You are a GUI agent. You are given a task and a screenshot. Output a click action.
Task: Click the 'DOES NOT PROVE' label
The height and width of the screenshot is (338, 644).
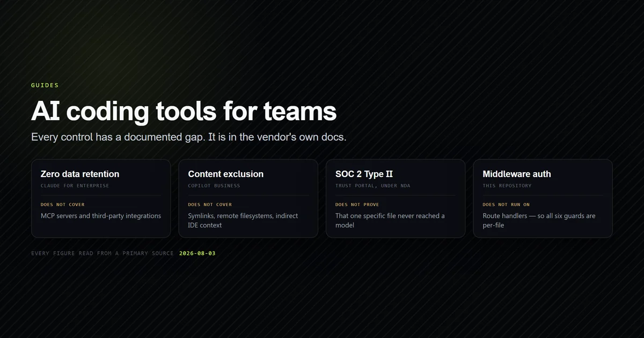357,204
